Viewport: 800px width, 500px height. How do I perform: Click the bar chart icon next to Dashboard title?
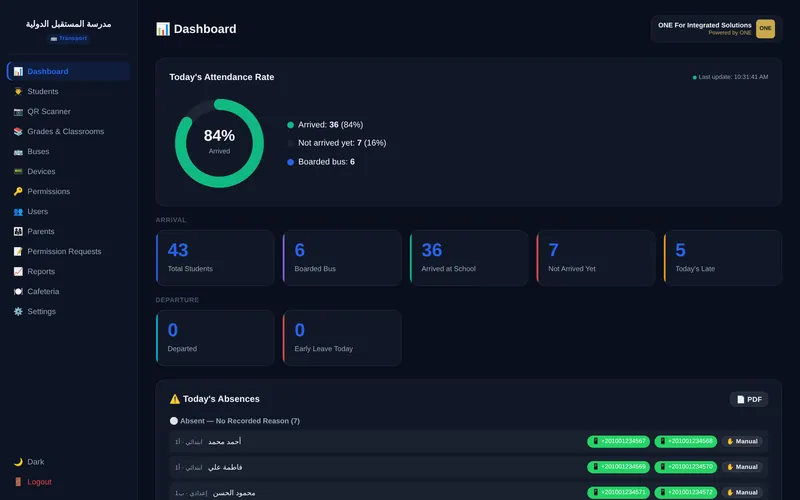[163, 29]
